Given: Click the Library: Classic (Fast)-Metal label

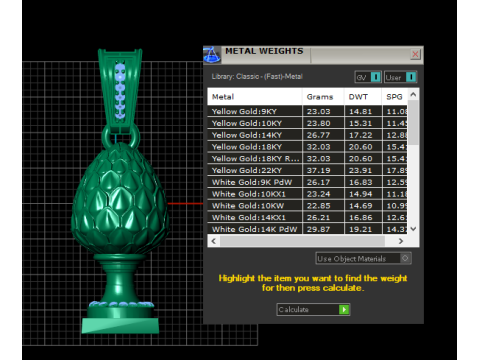Looking at the screenshot, I should click(257, 76).
